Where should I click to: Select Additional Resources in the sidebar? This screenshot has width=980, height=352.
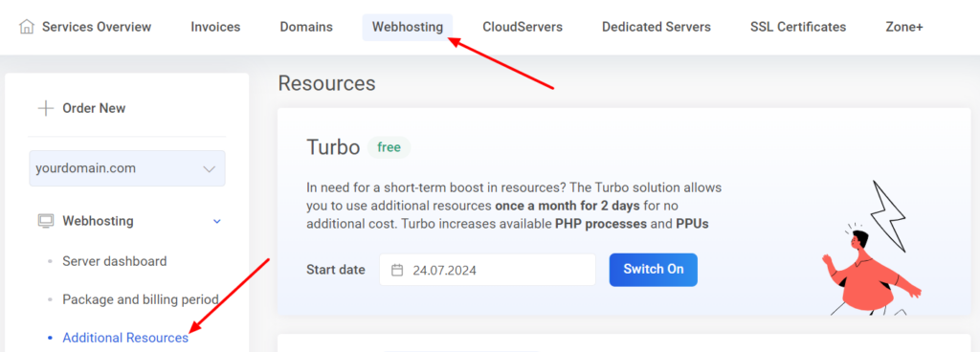pyautogui.click(x=125, y=338)
